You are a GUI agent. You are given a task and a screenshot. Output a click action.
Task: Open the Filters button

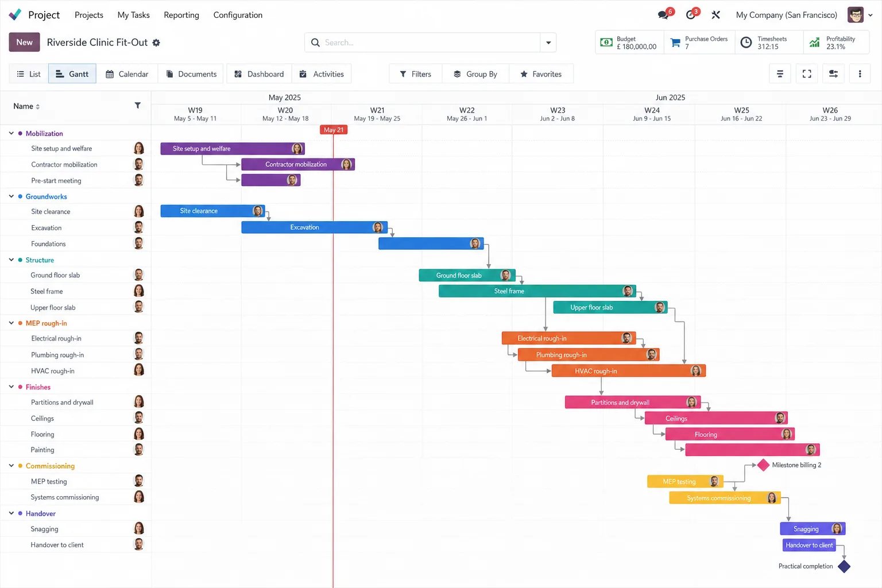coord(416,73)
